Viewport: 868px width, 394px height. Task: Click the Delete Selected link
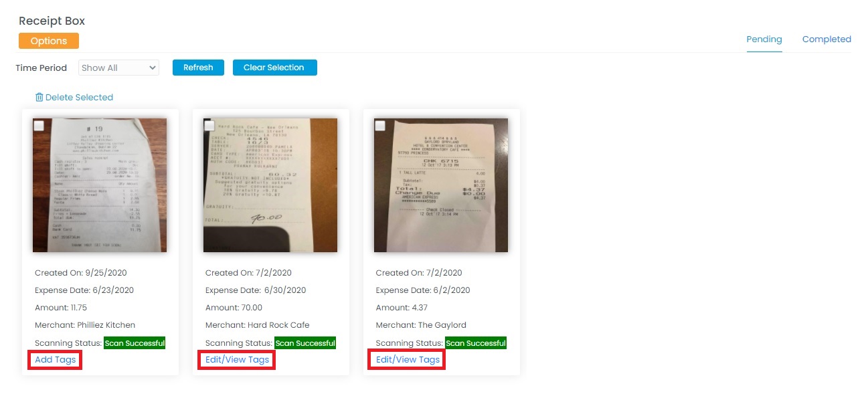pos(79,98)
